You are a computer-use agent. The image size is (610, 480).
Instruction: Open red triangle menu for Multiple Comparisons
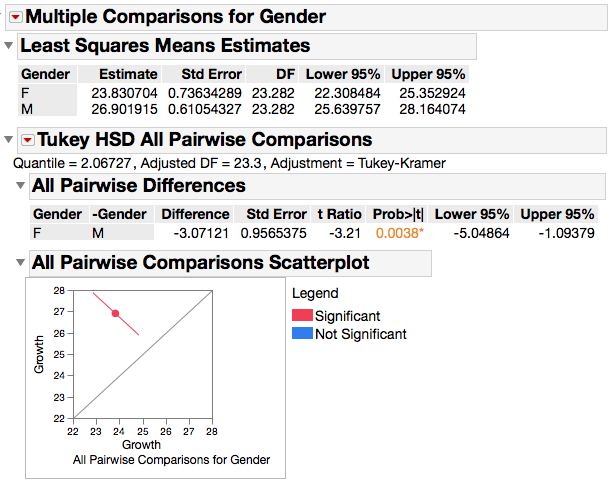click(x=15, y=16)
